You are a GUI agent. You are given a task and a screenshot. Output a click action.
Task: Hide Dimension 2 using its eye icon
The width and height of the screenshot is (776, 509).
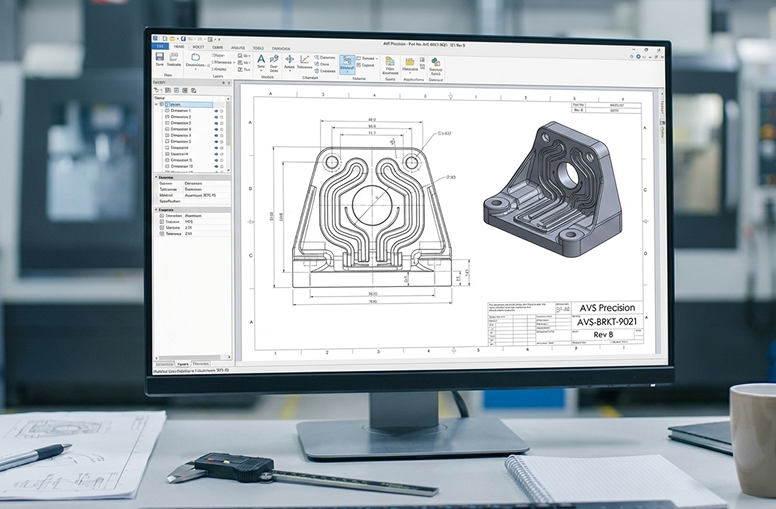pos(217,116)
